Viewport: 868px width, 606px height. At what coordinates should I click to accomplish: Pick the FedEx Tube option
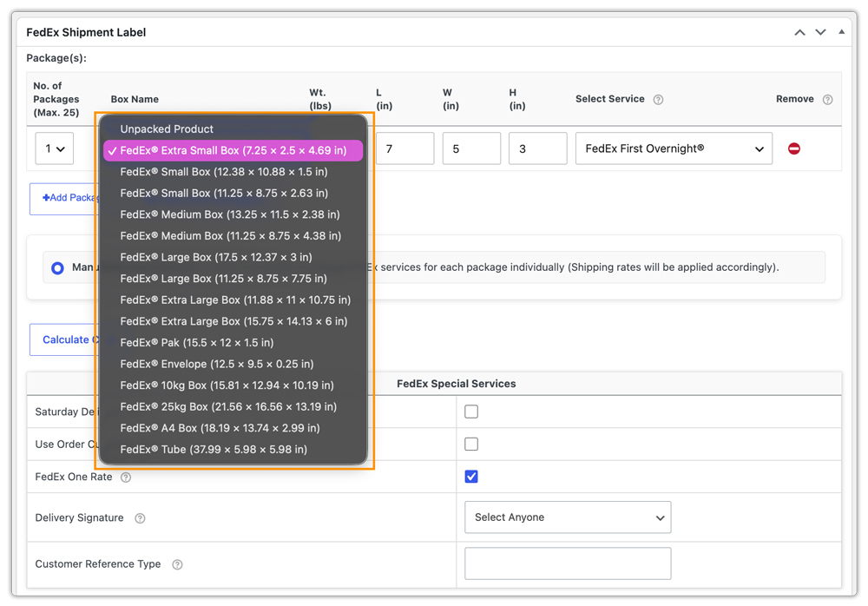233,449
